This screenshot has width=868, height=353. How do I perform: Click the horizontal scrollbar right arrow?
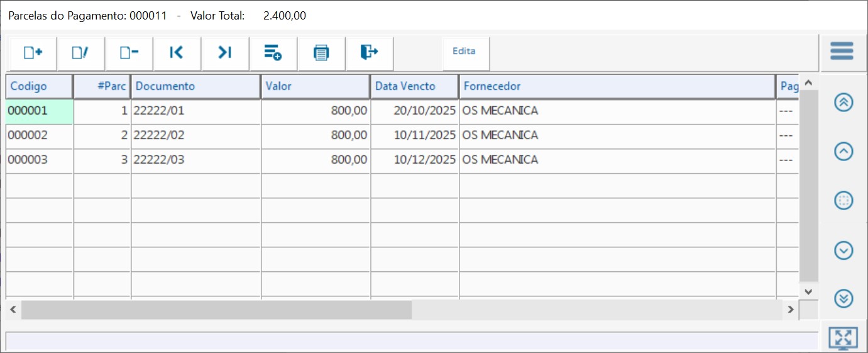[791, 310]
